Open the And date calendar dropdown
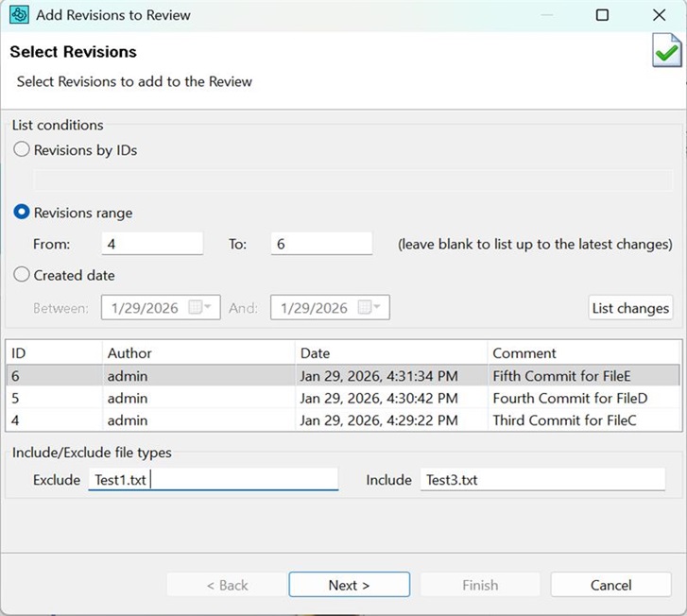The image size is (687, 616). pyautogui.click(x=369, y=307)
